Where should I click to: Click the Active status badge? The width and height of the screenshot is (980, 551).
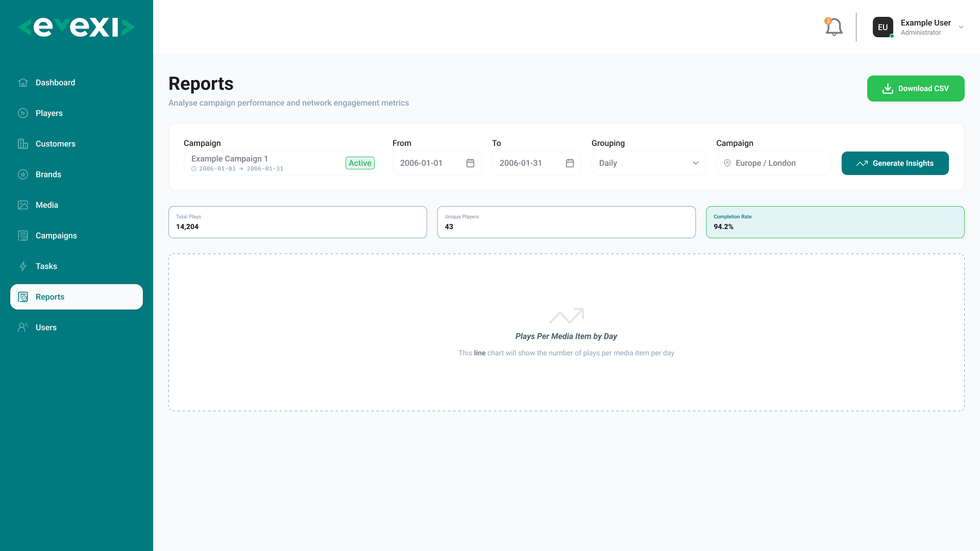pos(360,163)
